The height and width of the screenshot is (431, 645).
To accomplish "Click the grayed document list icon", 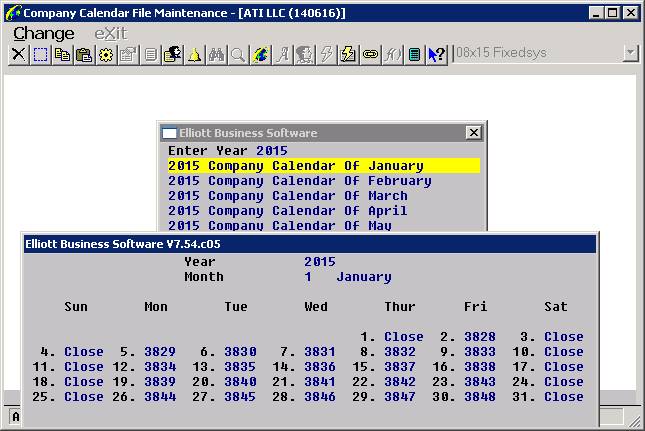I will point(151,54).
